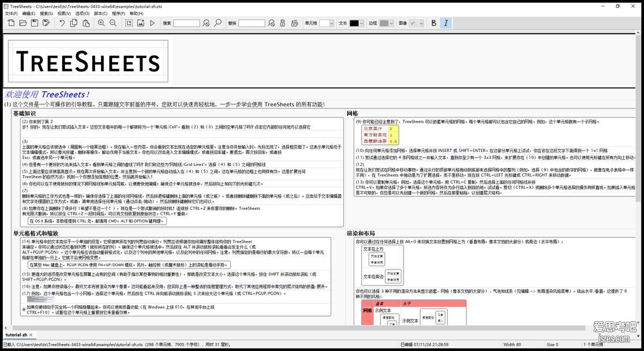Click the replace all icon
644x351 pixels.
coord(295,23)
